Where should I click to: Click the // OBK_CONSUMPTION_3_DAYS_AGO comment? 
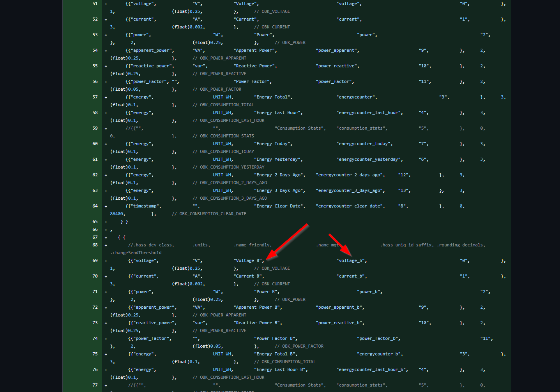pos(230,198)
